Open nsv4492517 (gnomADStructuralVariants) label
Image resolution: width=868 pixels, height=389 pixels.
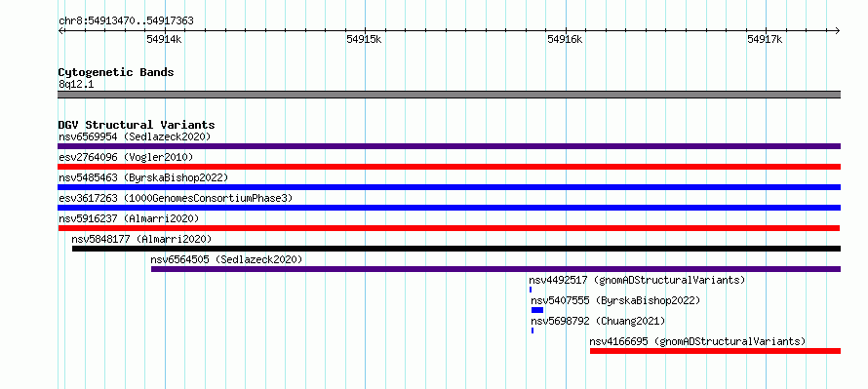tap(637, 280)
